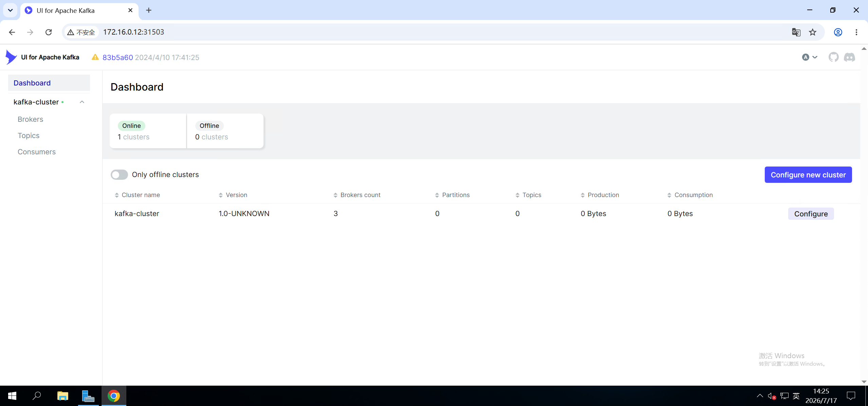Click the Brokers count value 3

[336, 214]
